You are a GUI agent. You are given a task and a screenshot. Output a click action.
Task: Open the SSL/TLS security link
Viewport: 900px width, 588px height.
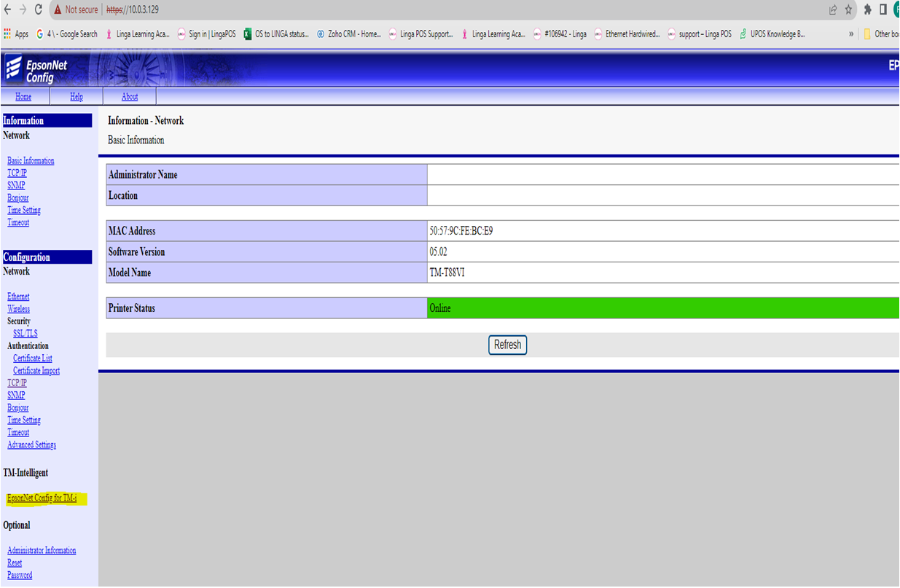(x=26, y=334)
